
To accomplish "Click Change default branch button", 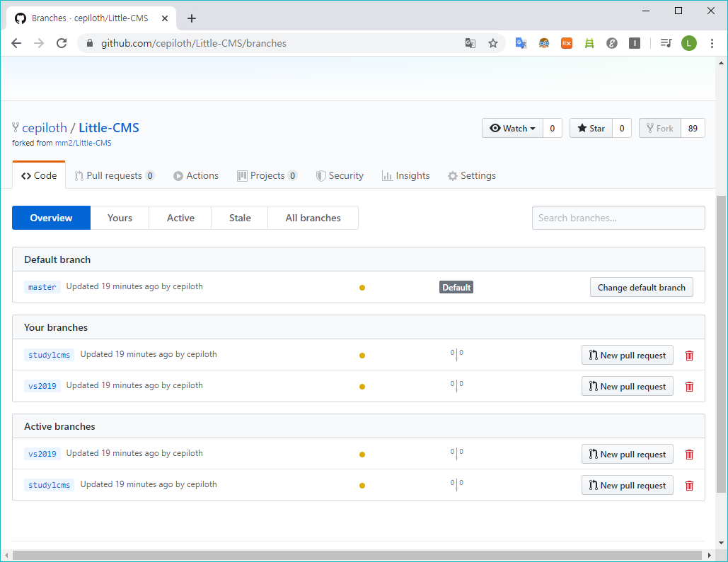I will (x=642, y=287).
